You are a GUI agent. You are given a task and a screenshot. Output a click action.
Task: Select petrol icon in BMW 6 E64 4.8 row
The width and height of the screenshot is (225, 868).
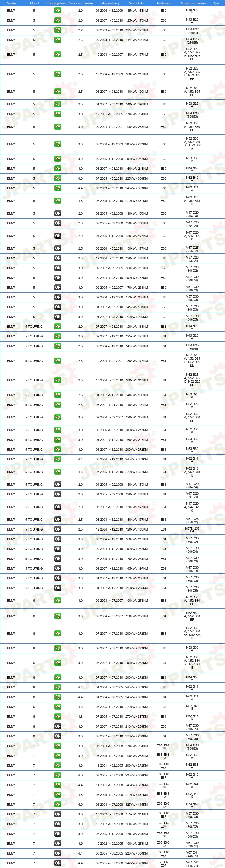58,717
